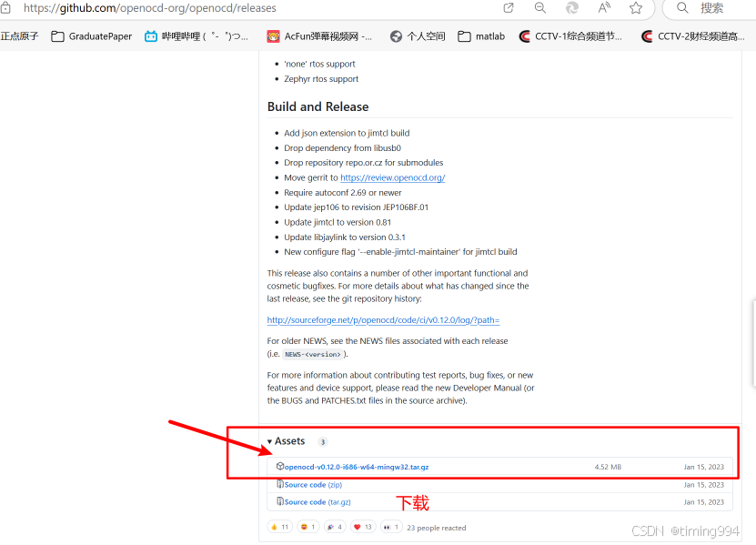Click the '23 people reacted' text

437,528
